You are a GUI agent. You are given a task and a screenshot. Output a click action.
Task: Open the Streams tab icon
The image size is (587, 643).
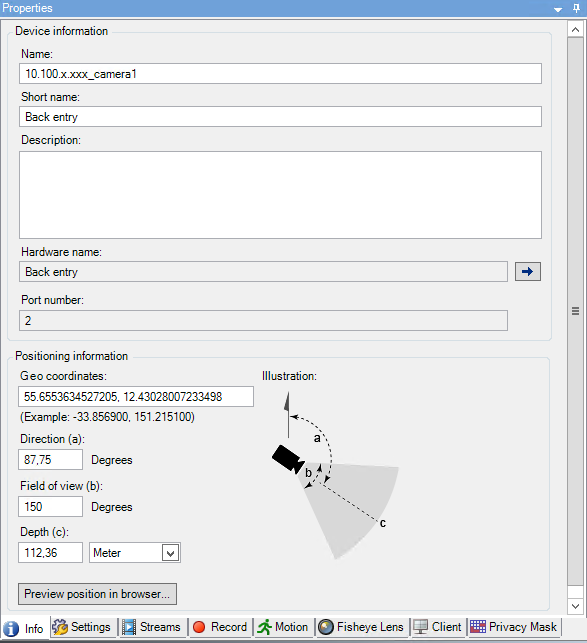coord(129,627)
